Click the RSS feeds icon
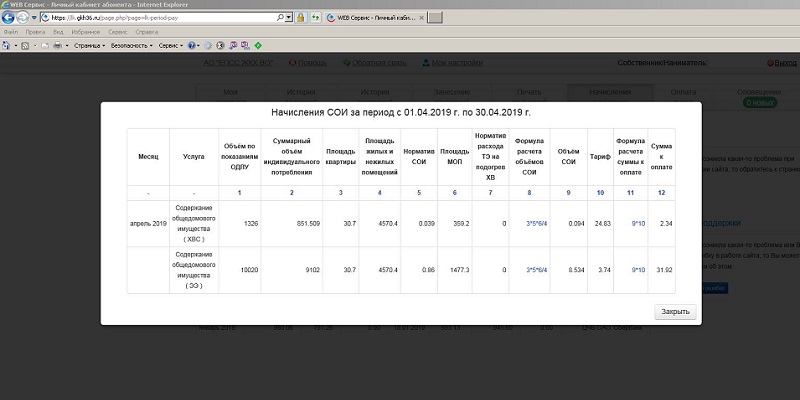This screenshot has width=800, height=400. tap(25, 45)
